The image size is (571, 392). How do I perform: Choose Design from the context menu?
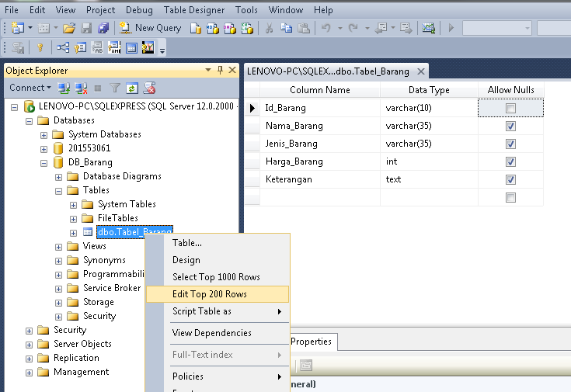218,260
